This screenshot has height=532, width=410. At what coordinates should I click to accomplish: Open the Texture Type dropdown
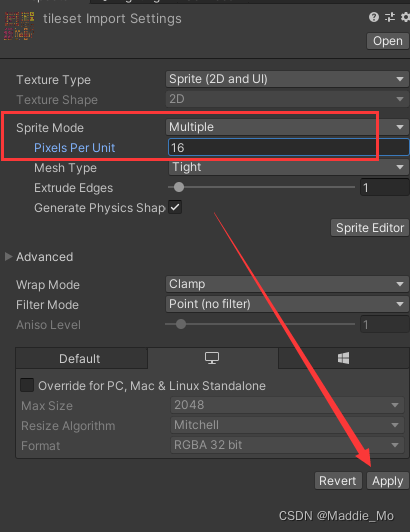click(287, 79)
